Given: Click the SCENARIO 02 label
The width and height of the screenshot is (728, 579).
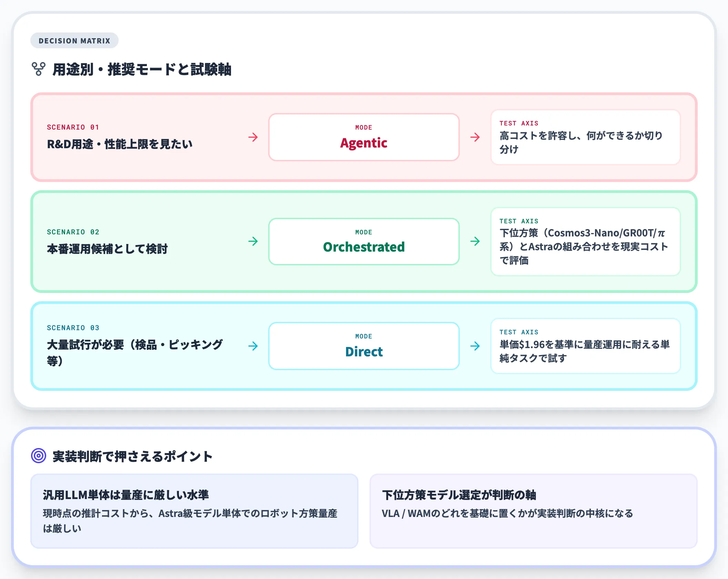Looking at the screenshot, I should pos(73,232).
